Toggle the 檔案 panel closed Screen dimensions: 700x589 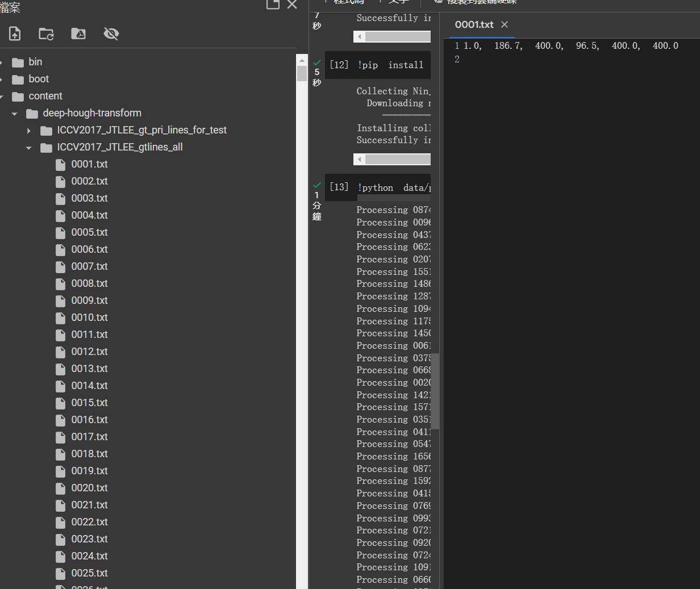(292, 5)
